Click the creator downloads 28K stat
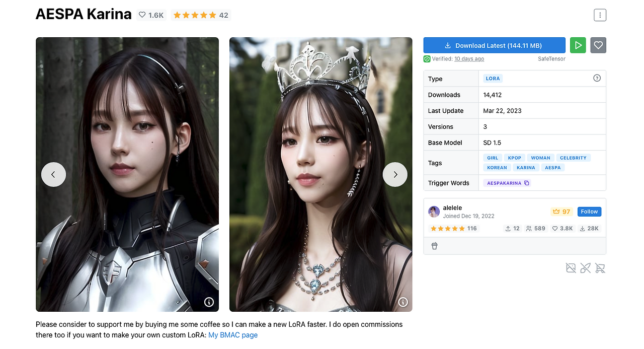This screenshot has width=644, height=349. point(590,228)
